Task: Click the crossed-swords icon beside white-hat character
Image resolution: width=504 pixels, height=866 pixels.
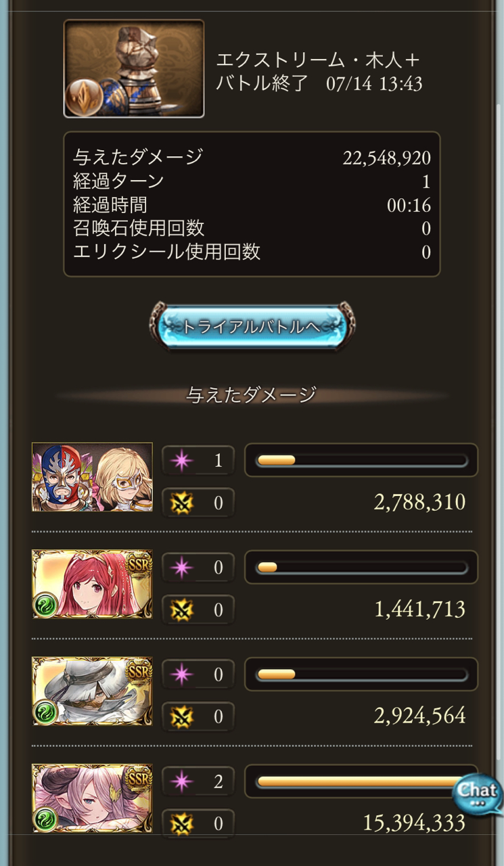Action: (183, 716)
